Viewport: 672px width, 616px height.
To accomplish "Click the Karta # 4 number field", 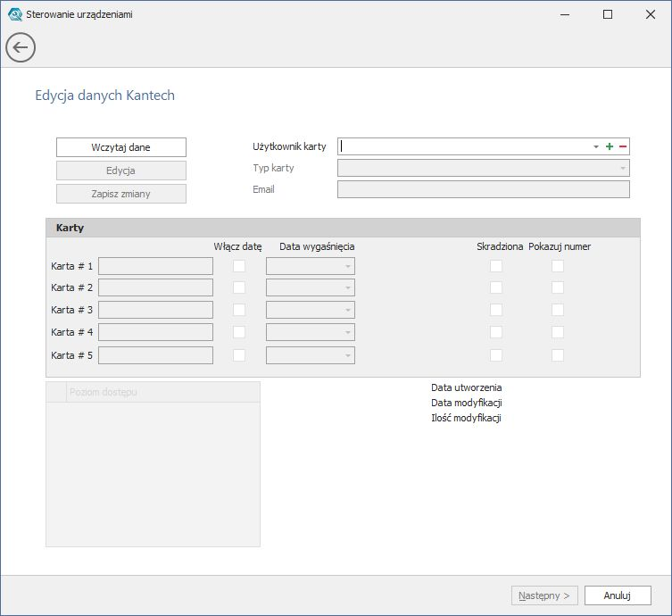I will [155, 332].
